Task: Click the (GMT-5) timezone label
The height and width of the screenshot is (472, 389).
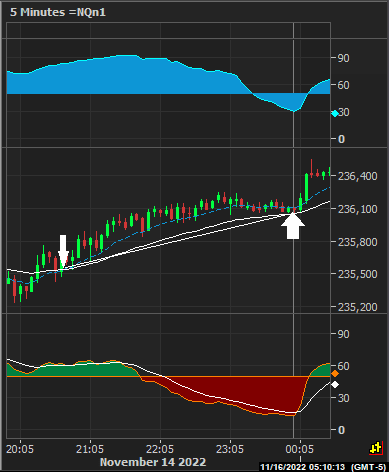Action: coord(368,467)
